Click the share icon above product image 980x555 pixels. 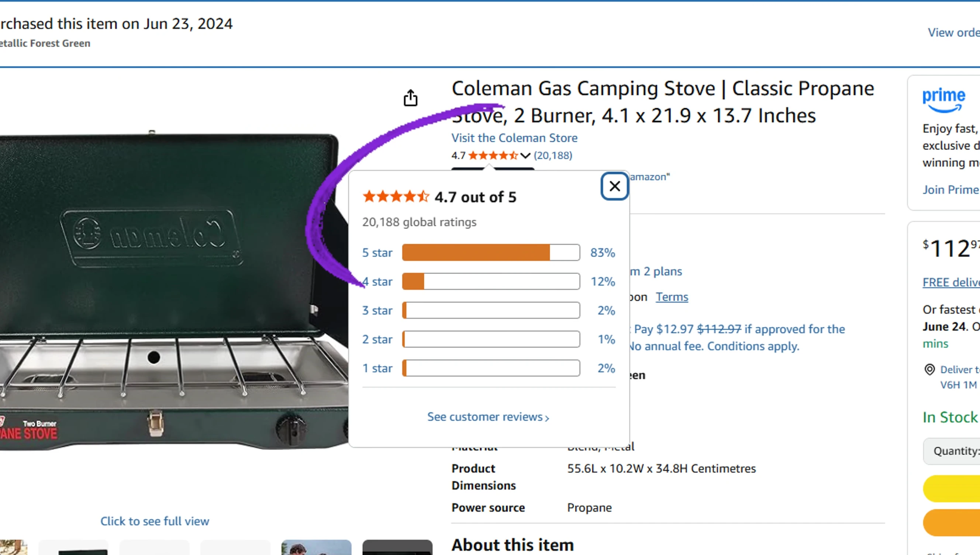coord(410,98)
